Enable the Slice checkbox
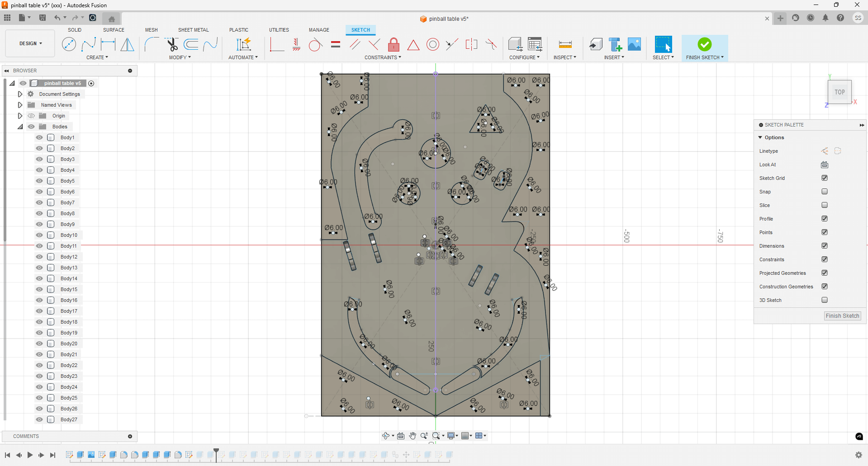The image size is (868, 466). (x=825, y=205)
